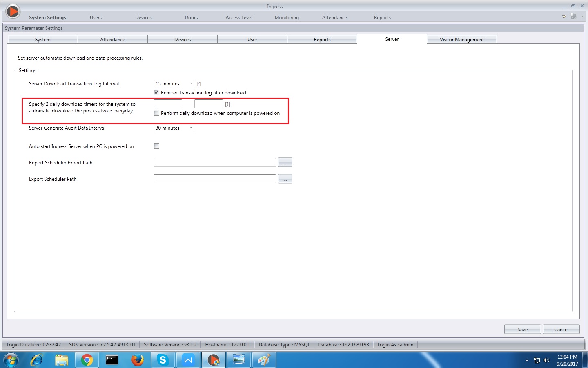Click the grid layout icon in the menu bar
The image size is (588, 368).
click(x=574, y=16)
